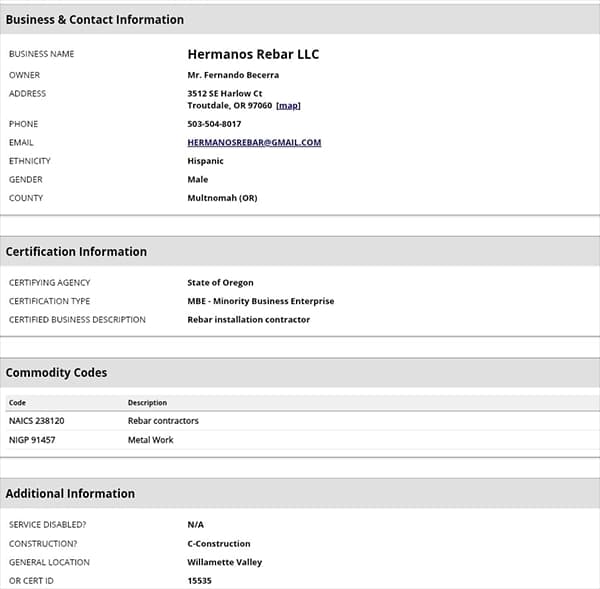Screen dimensions: 600x589
Task: Click the OR Cert ID value 15535
Action: 199,581
